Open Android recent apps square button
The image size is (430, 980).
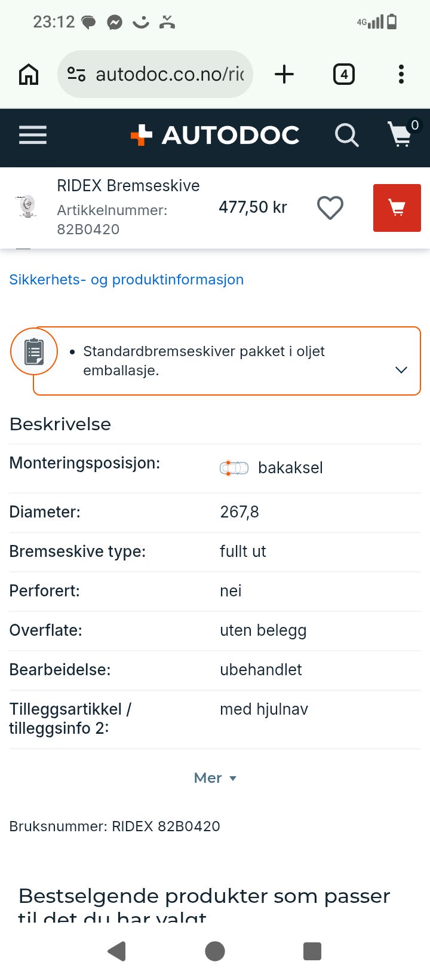pos(312,951)
